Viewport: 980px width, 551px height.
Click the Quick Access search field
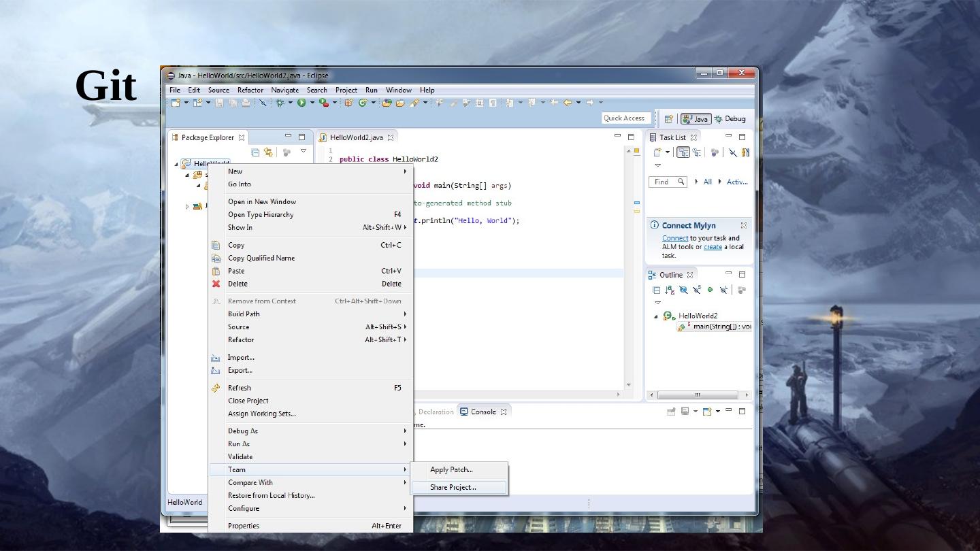[623, 118]
